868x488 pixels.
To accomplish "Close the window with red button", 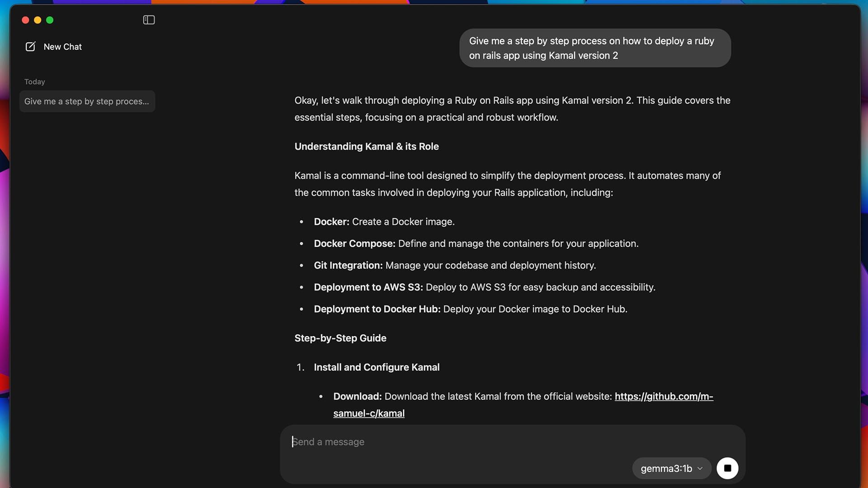I will point(25,20).
